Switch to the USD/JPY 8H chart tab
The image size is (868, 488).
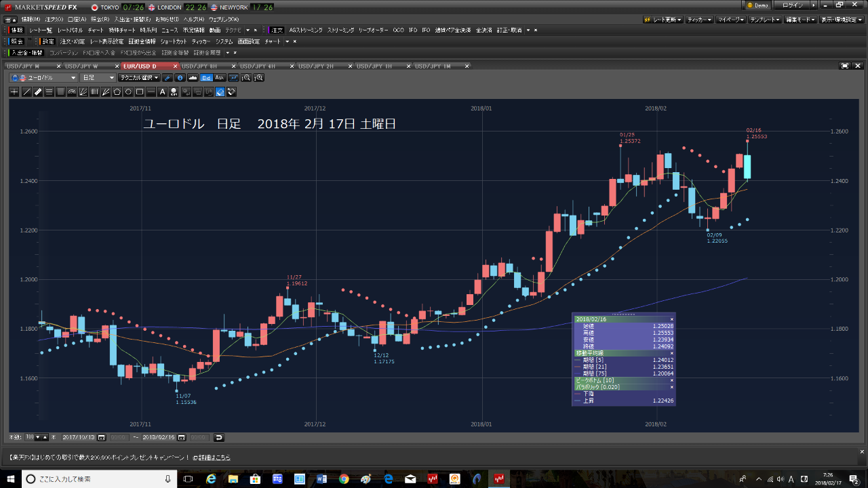click(200, 66)
